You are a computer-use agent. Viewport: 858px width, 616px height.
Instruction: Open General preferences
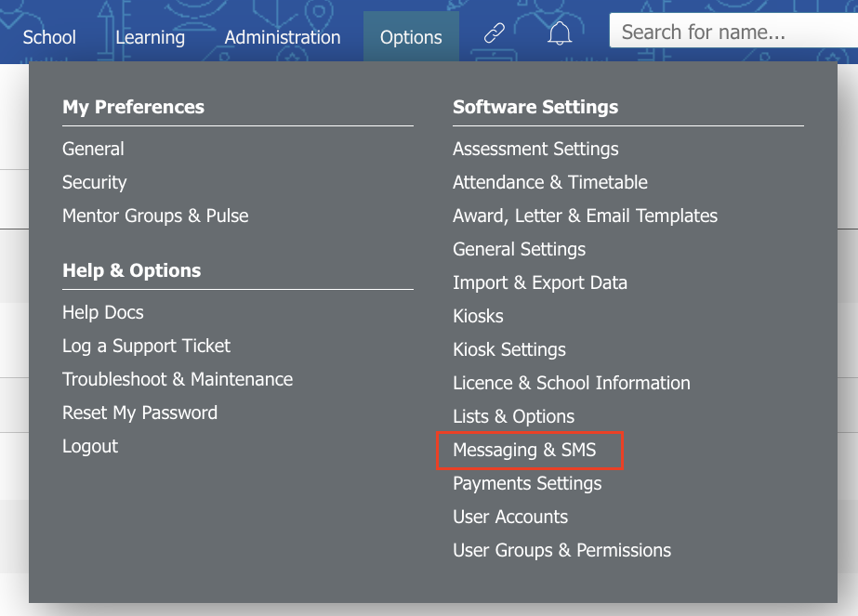pyautogui.click(x=93, y=149)
